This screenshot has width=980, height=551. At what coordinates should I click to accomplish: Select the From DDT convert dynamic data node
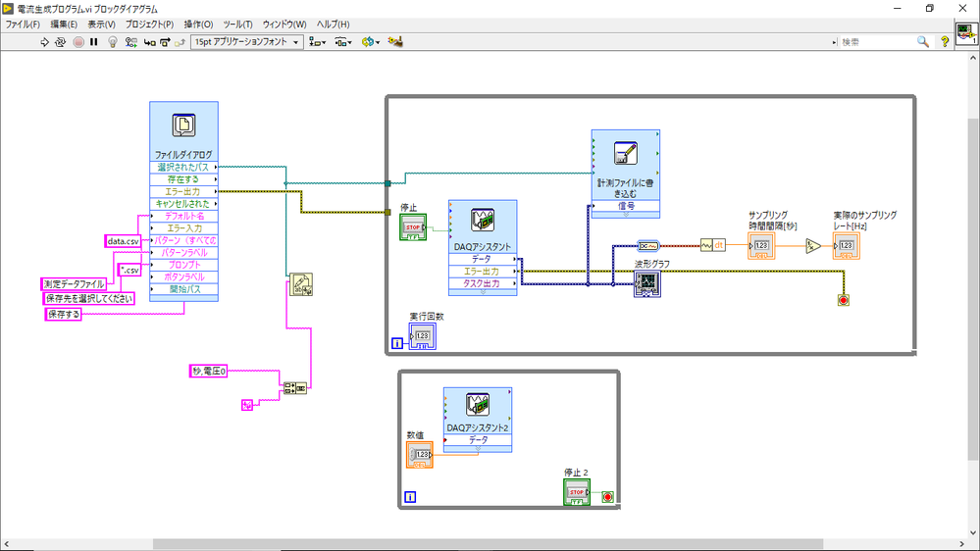[648, 246]
